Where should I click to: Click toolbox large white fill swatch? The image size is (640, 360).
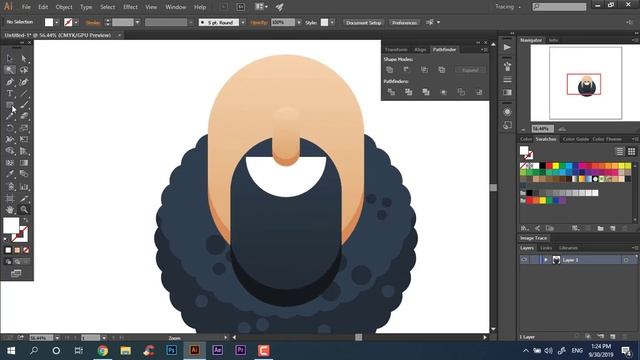(11, 225)
